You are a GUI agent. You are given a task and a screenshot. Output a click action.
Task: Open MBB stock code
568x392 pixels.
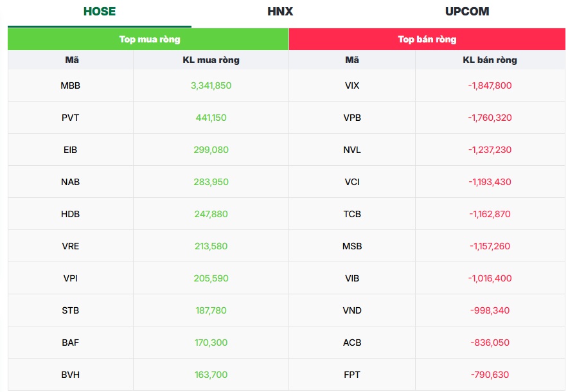(x=70, y=85)
